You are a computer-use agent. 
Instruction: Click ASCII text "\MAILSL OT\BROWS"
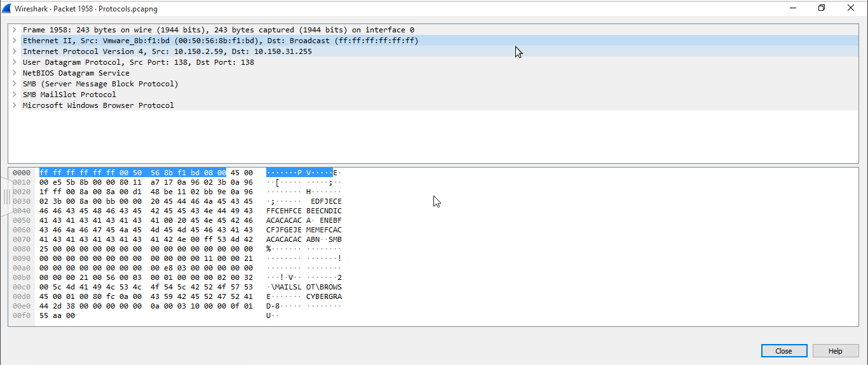(306, 287)
